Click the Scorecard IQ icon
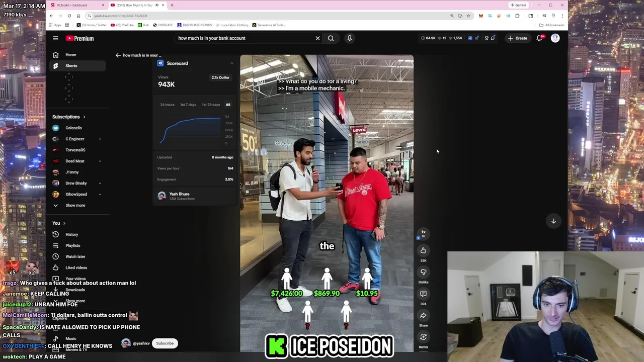 click(160, 63)
